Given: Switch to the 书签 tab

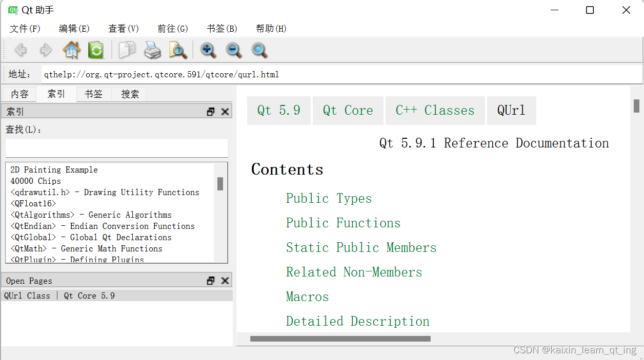Looking at the screenshot, I should pos(93,94).
